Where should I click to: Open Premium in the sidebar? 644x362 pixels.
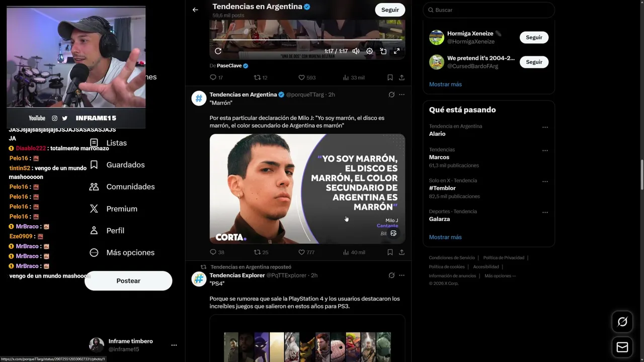[113, 209]
